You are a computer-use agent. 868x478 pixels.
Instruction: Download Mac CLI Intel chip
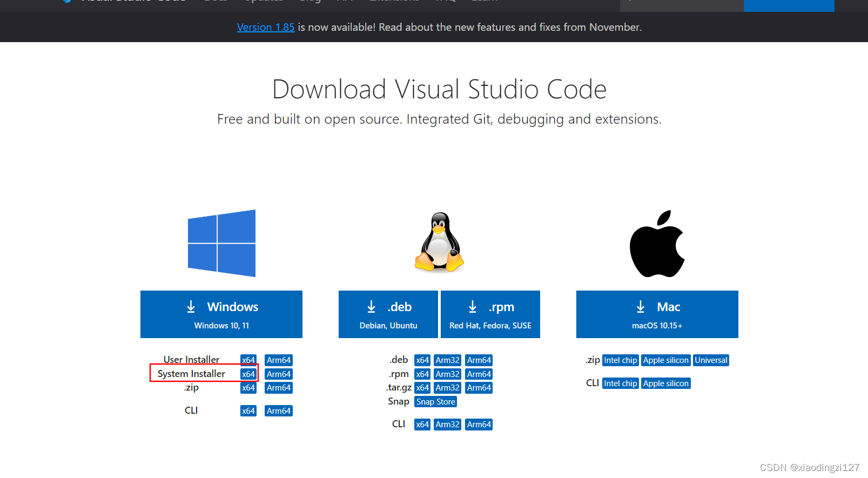click(621, 383)
